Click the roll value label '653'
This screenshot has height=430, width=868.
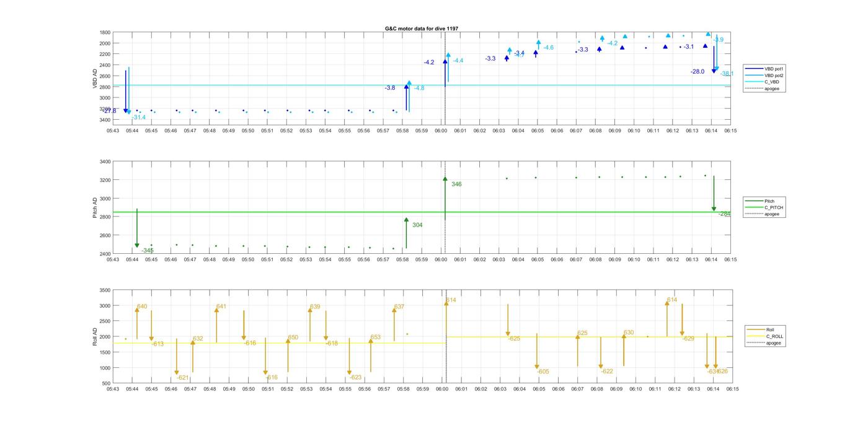click(x=376, y=338)
